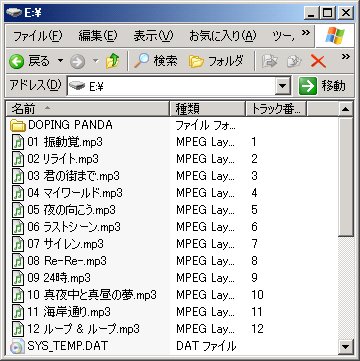
Task: Click the drive icon in address bar
Action: (x=77, y=86)
